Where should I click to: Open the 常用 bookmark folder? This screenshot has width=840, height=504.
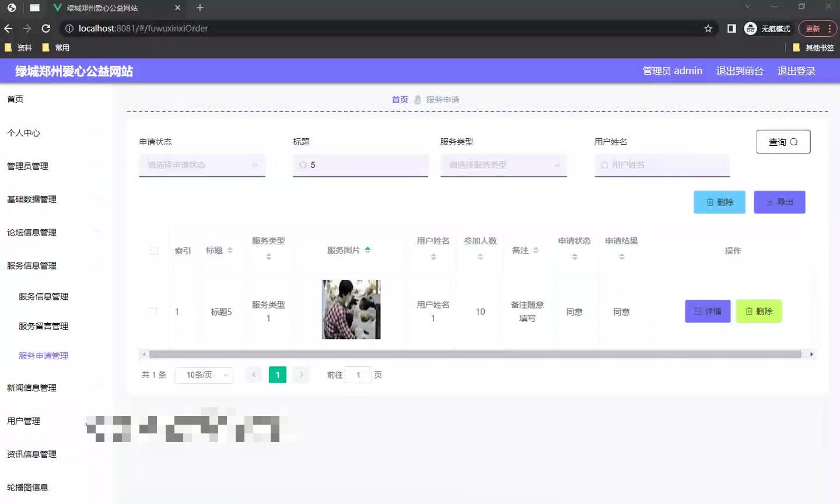56,48
